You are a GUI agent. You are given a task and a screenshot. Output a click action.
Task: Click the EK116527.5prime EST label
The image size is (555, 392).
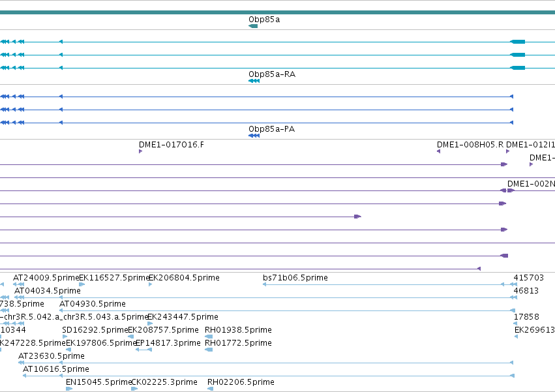coord(114,278)
